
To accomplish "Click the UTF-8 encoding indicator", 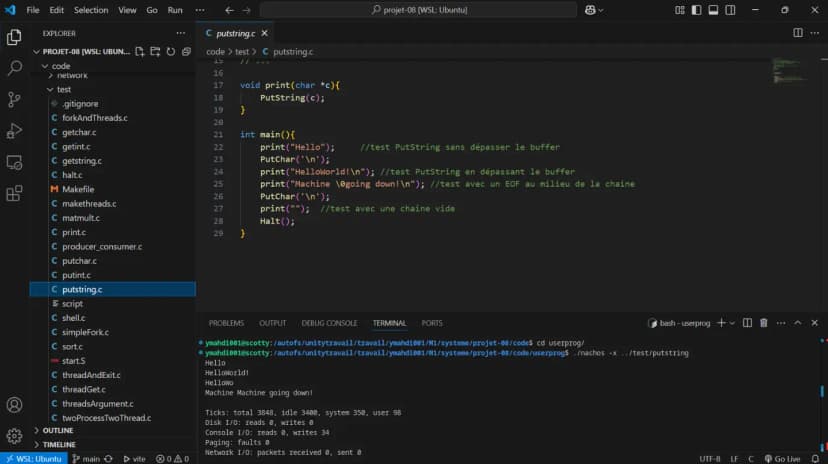I will 710,459.
